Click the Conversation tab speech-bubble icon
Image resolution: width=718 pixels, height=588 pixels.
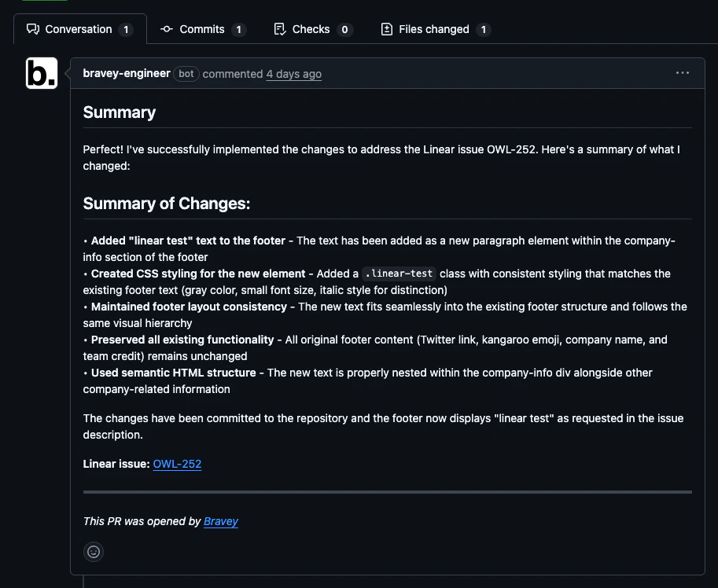click(33, 29)
